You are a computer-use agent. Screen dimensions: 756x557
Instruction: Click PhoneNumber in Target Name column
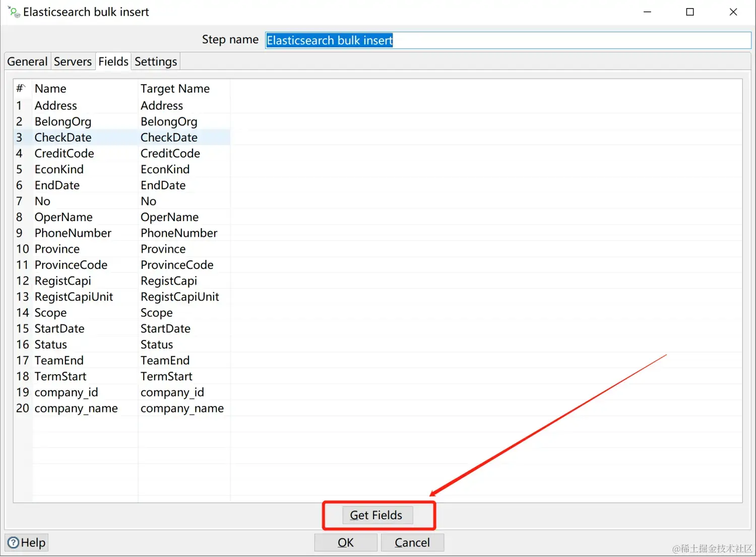tap(184, 233)
